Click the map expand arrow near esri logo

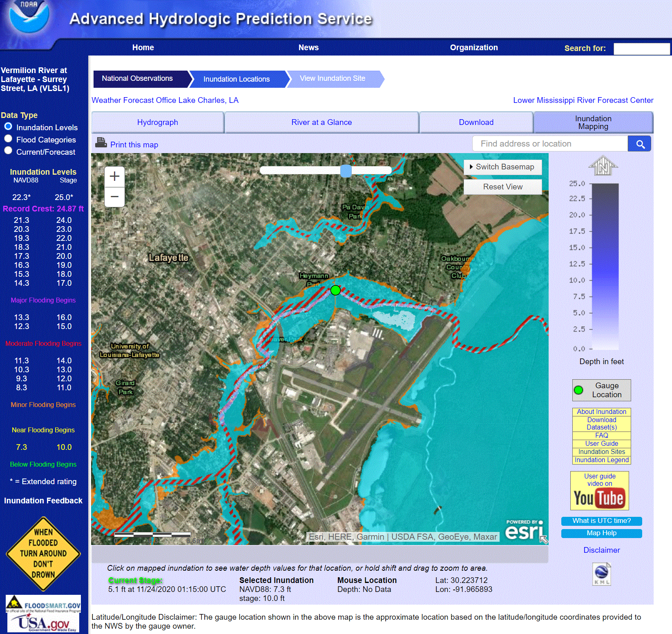[544, 540]
